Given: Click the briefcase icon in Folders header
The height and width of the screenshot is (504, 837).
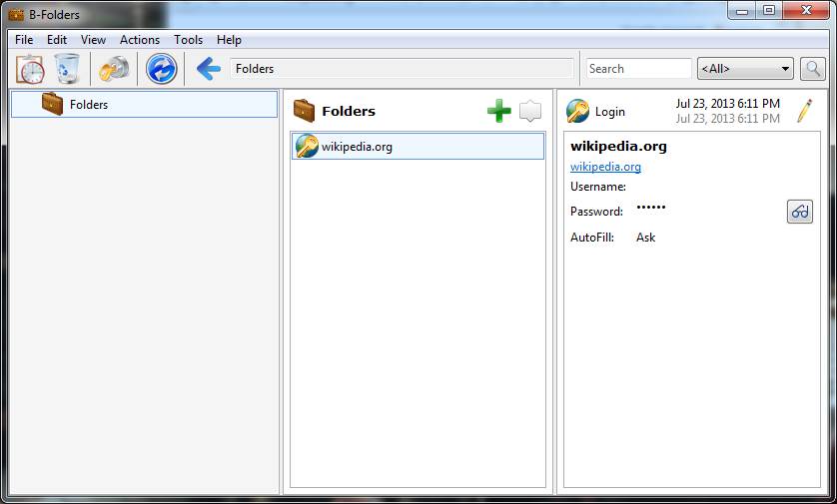Looking at the screenshot, I should (305, 111).
